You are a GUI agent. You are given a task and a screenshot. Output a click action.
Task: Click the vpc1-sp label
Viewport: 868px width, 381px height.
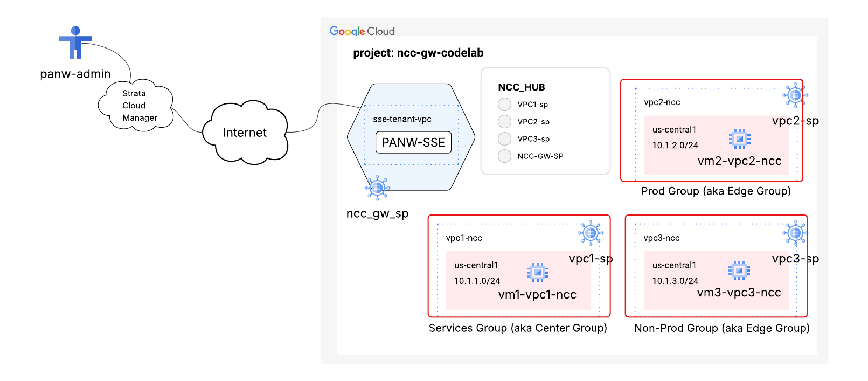pyautogui.click(x=591, y=259)
